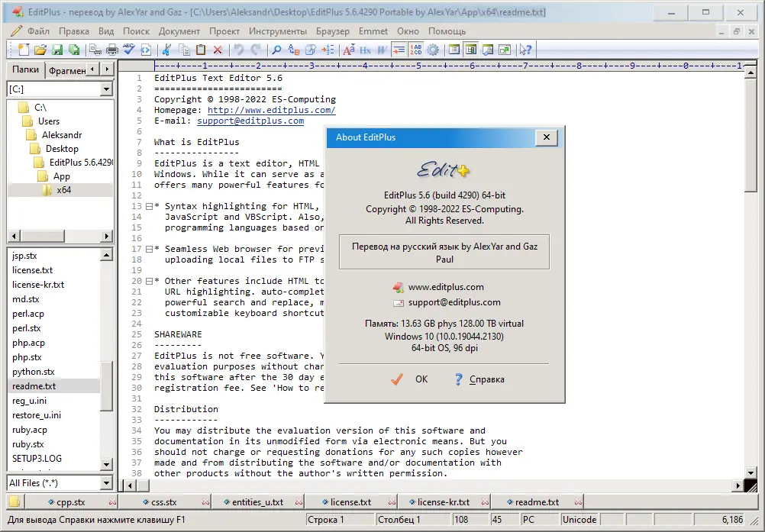Screen dimensions: 765x532
Task: Open the Файл menu
Action: [x=38, y=31]
